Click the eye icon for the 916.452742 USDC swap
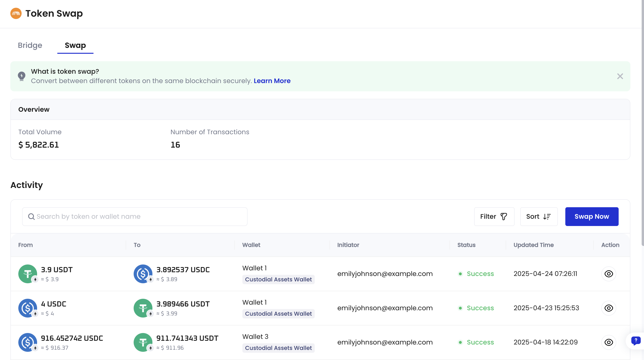This screenshot has width=644, height=360. click(609, 342)
